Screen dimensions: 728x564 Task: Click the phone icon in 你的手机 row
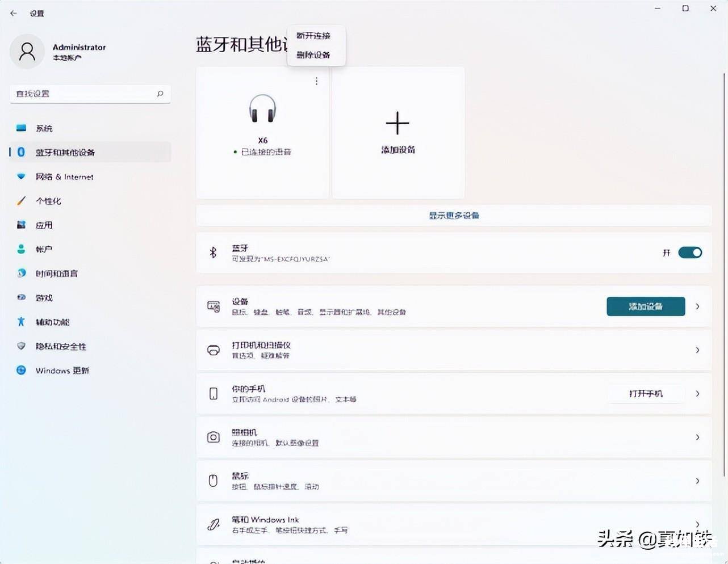point(214,394)
